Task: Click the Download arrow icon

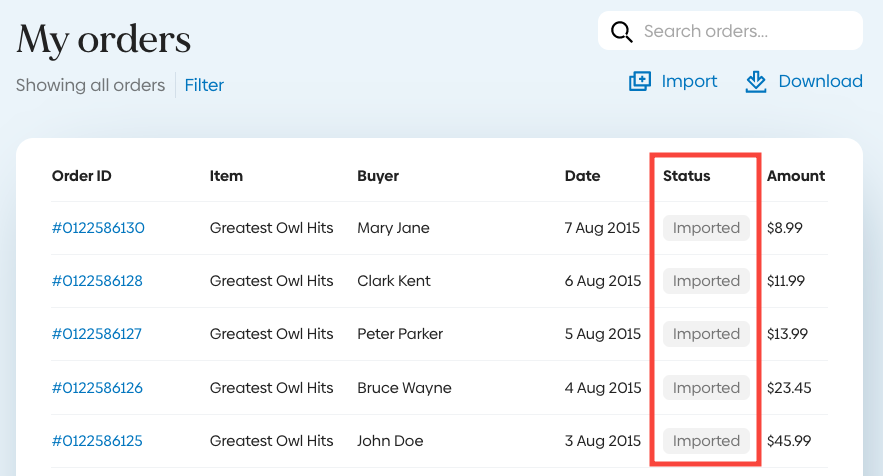Action: (756, 82)
